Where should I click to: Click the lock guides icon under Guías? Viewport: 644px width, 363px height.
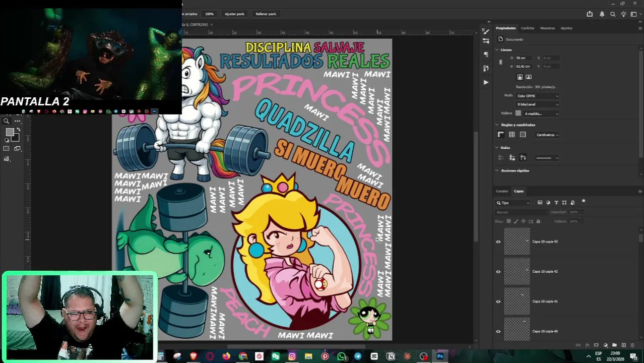click(x=511, y=158)
